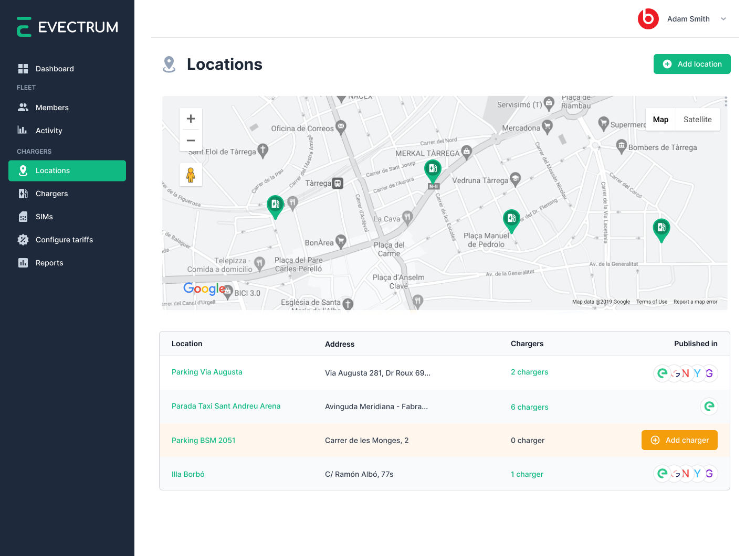Click the Add location button

click(692, 63)
